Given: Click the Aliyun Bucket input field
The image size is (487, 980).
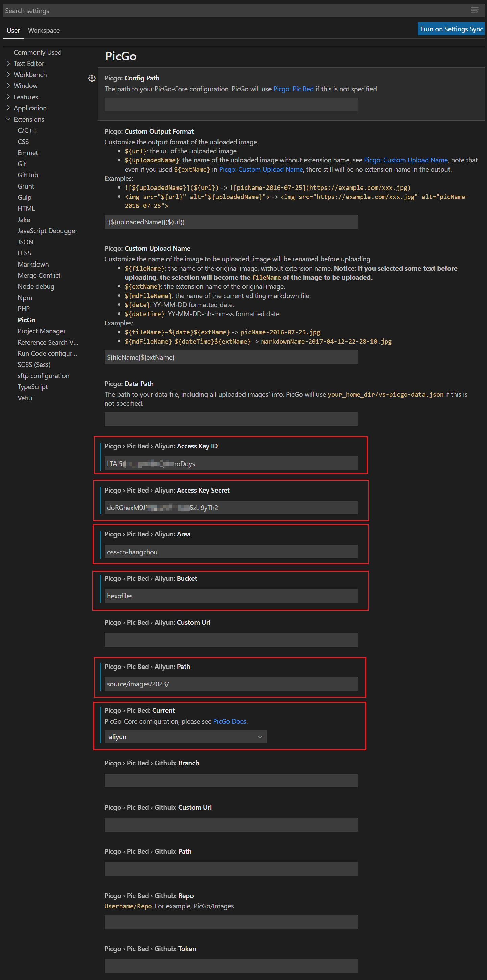Looking at the screenshot, I should (x=231, y=596).
